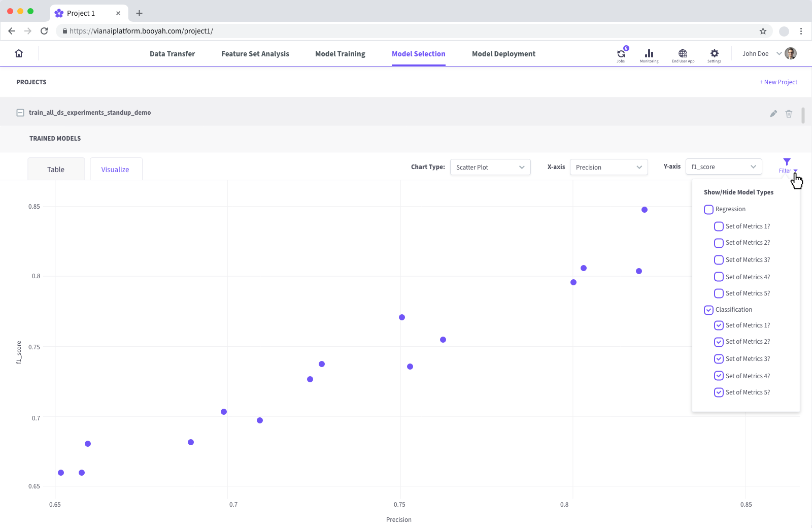The height and width of the screenshot is (528, 812).
Task: Collapse the train_all_ds_experiments_standup_demo project
Action: 20,112
